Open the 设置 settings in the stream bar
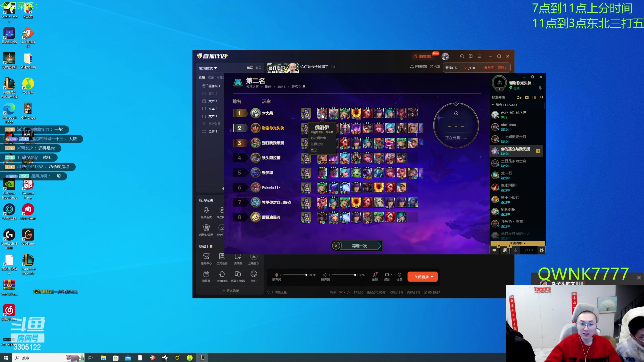644x362 pixels. coord(399,277)
